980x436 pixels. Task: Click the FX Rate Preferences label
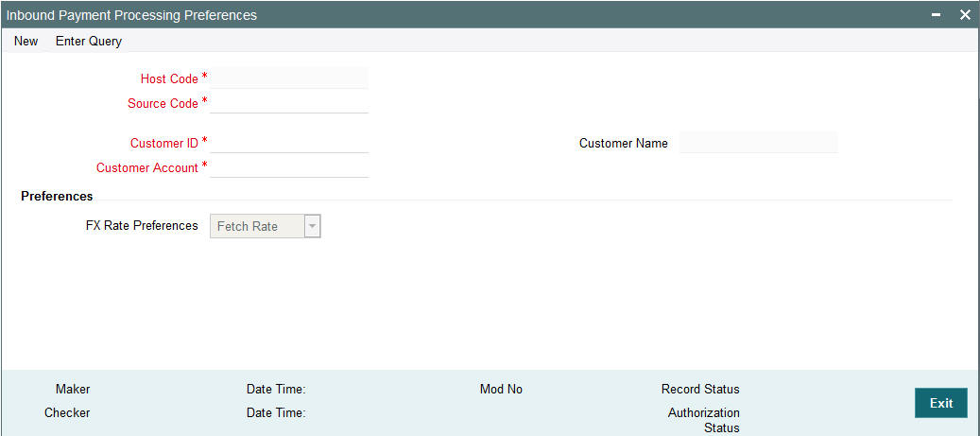(142, 226)
